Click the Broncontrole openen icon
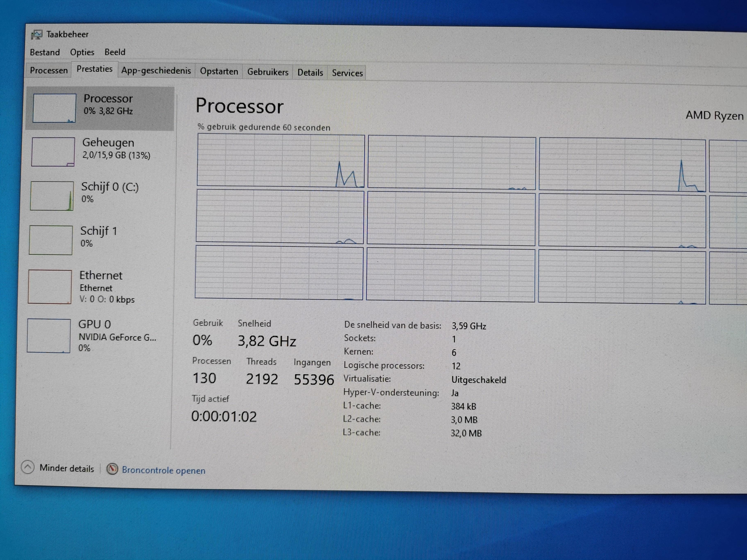 tap(112, 469)
